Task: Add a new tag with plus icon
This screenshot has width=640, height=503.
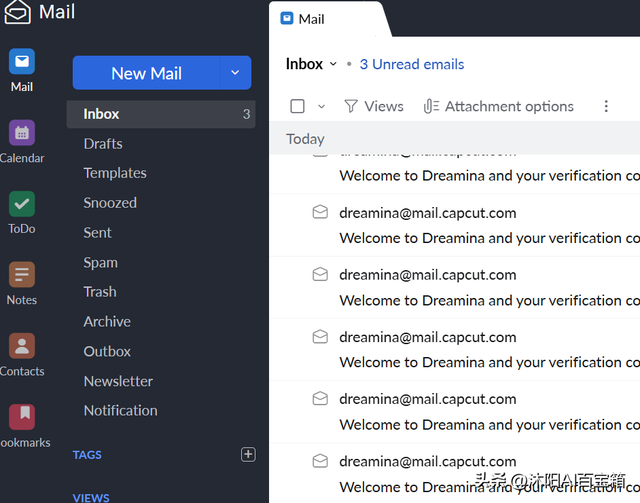Action: 248,454
